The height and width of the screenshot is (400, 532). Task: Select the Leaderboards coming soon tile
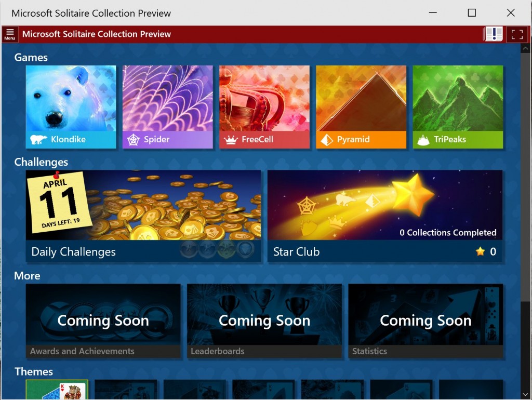tap(264, 321)
